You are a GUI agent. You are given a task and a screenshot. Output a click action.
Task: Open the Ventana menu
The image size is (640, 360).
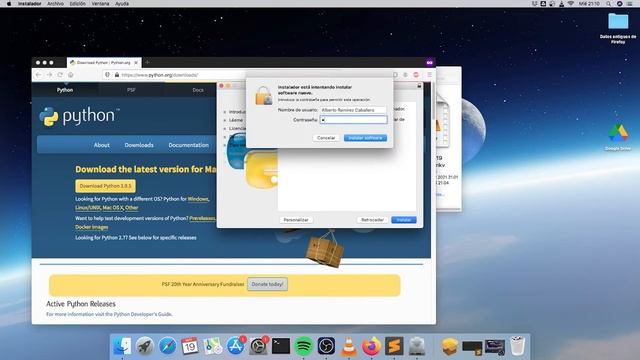100,4
